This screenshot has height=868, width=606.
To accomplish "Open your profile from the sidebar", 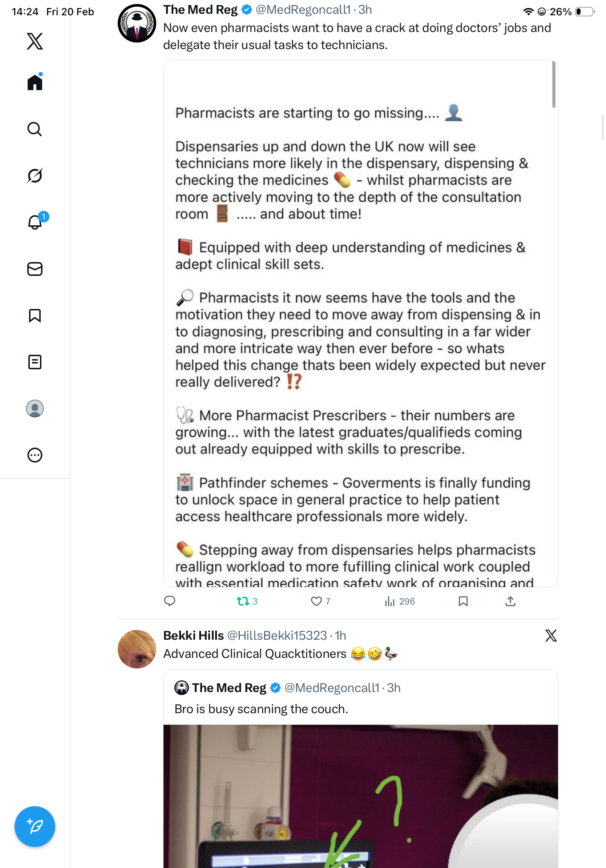I will (x=35, y=408).
